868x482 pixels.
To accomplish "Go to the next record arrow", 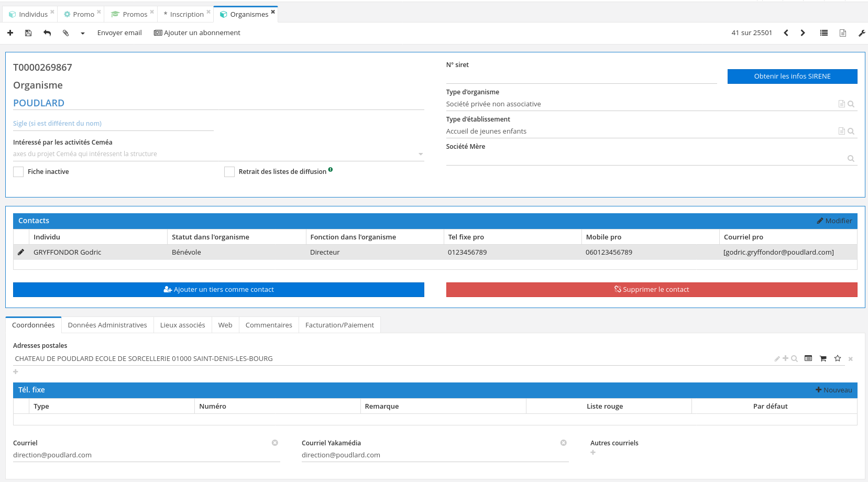I will click(x=803, y=33).
